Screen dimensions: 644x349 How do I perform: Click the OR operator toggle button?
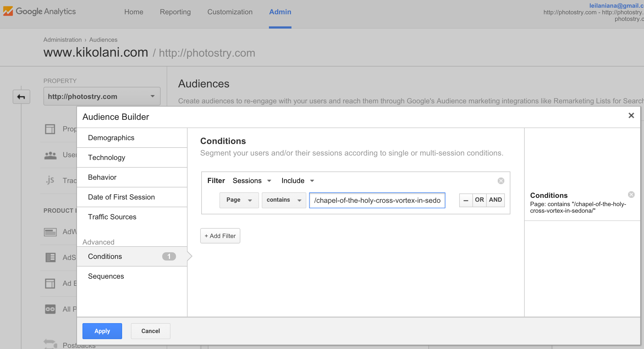click(x=478, y=200)
